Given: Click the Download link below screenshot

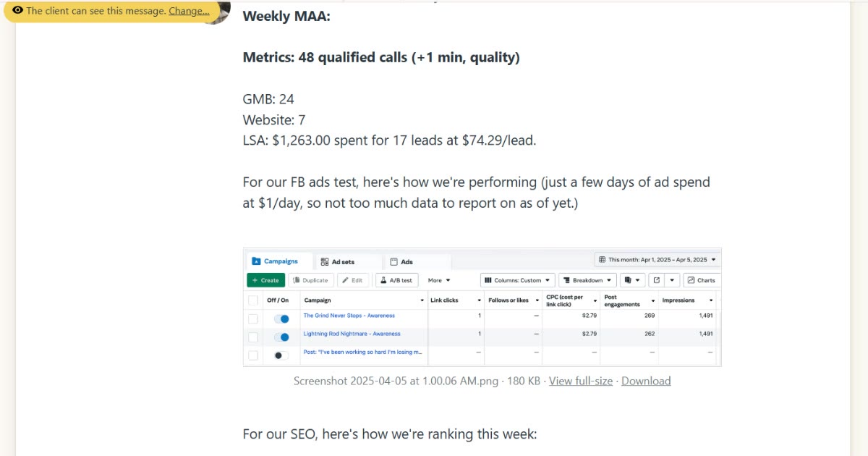Looking at the screenshot, I should click(646, 381).
